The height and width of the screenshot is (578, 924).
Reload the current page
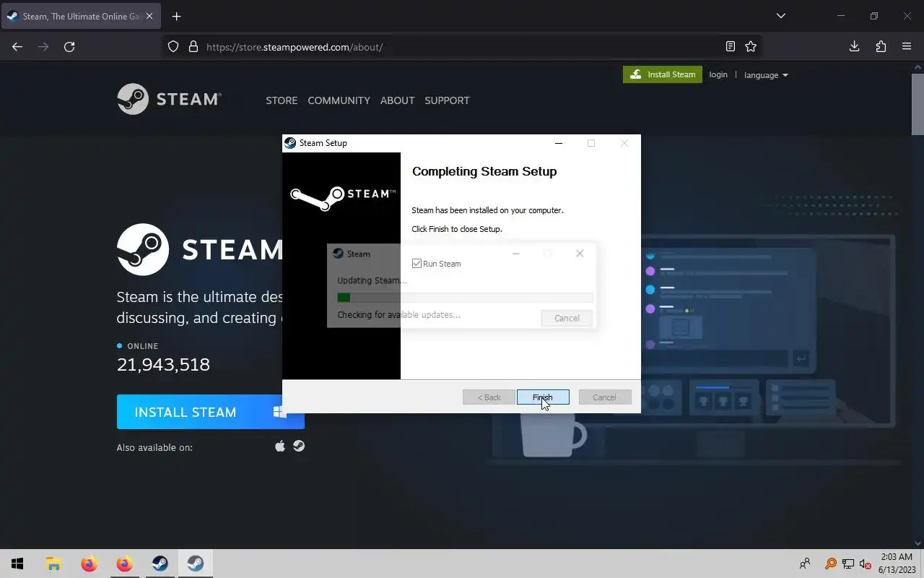tap(69, 47)
